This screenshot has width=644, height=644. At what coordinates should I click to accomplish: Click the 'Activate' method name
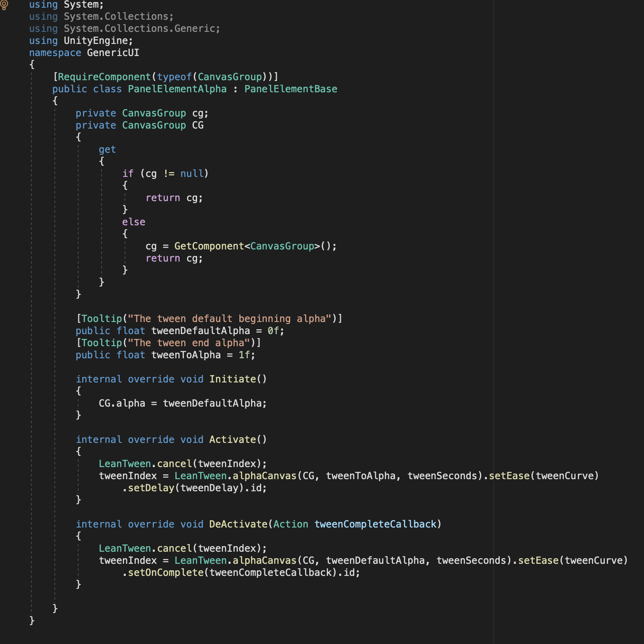tap(233, 440)
